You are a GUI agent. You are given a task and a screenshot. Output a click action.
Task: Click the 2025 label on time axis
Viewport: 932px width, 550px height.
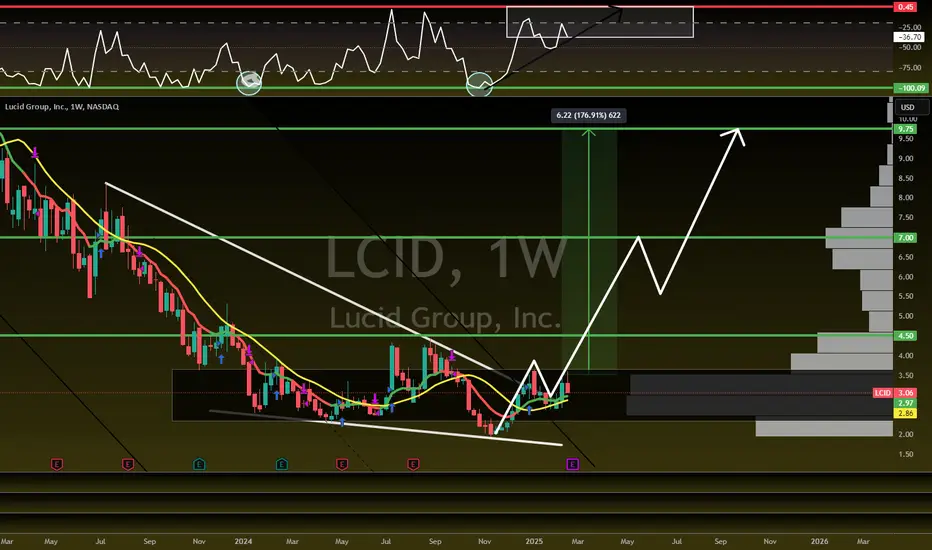click(534, 541)
